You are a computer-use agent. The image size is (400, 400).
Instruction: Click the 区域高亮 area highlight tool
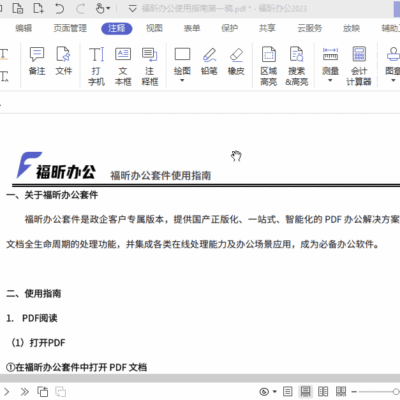point(269,66)
